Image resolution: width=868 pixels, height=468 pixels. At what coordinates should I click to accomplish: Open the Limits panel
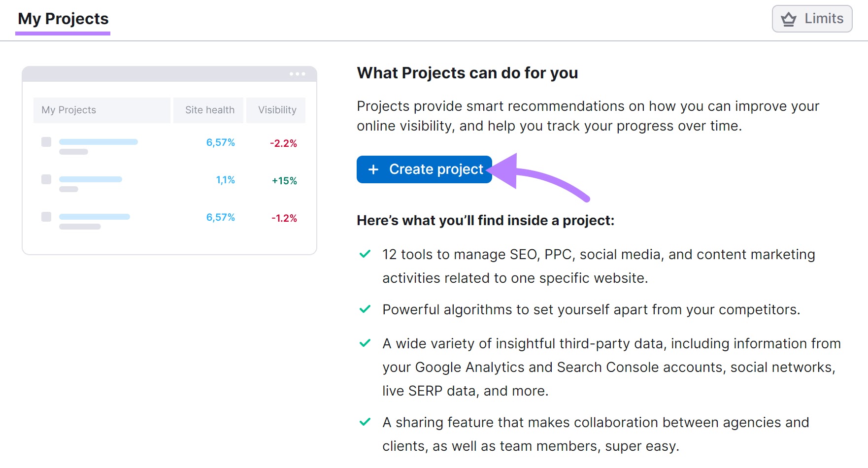pos(811,19)
